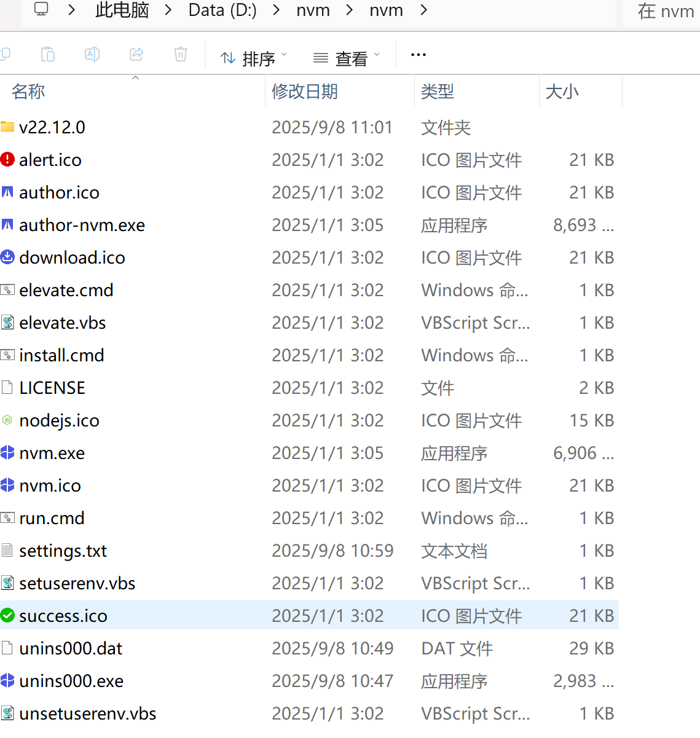Click date 2025/9/8 10:47
Image resolution: width=700 pixels, height=738 pixels.
tap(332, 681)
